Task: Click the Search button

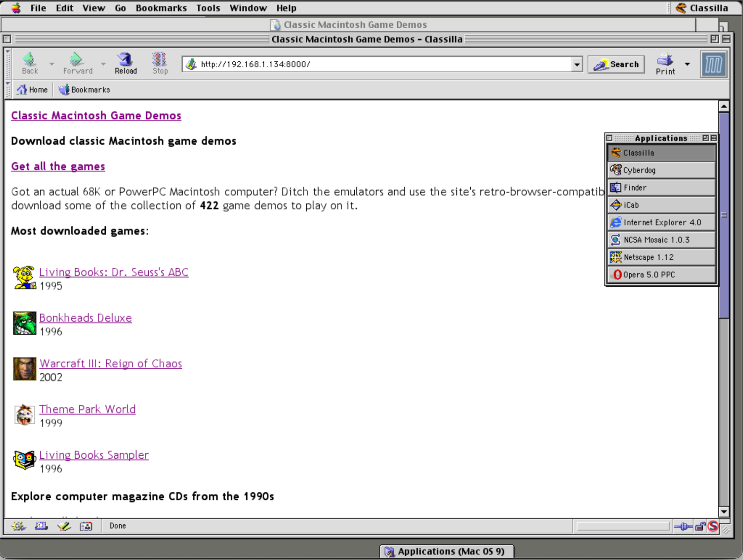Action: coord(616,65)
